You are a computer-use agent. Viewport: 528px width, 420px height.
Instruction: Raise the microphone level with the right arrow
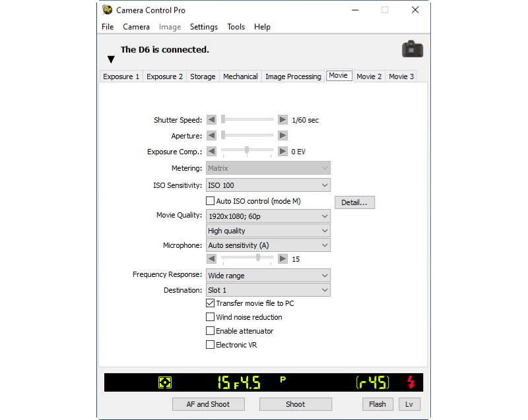(x=282, y=259)
